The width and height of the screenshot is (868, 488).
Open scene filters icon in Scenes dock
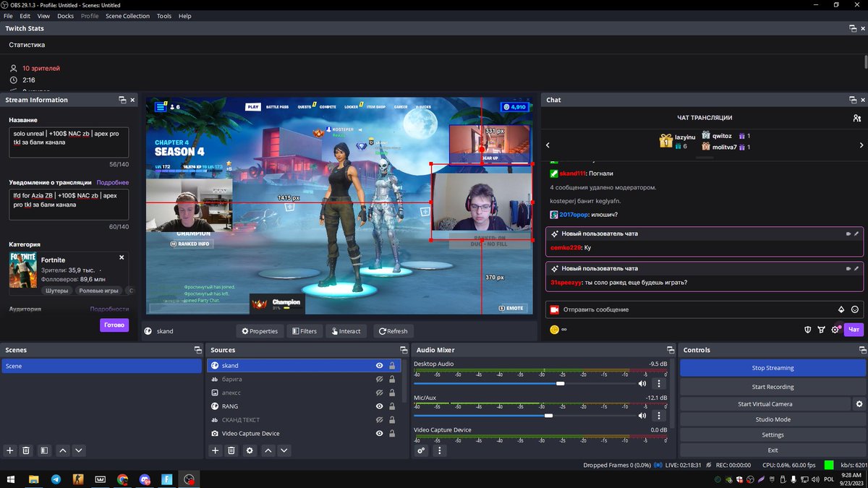[44, 450]
